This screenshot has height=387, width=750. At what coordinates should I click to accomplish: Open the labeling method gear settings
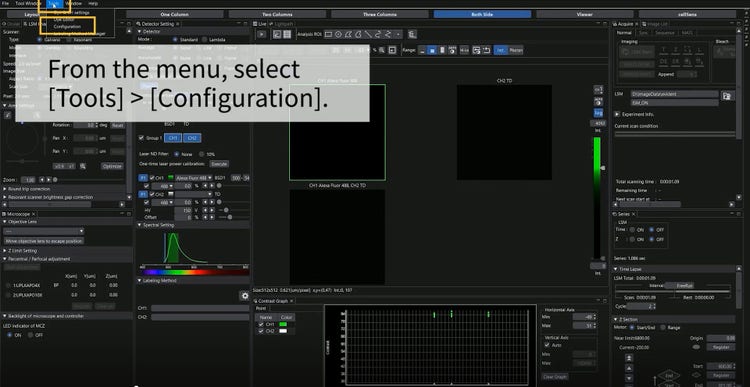coord(244,296)
